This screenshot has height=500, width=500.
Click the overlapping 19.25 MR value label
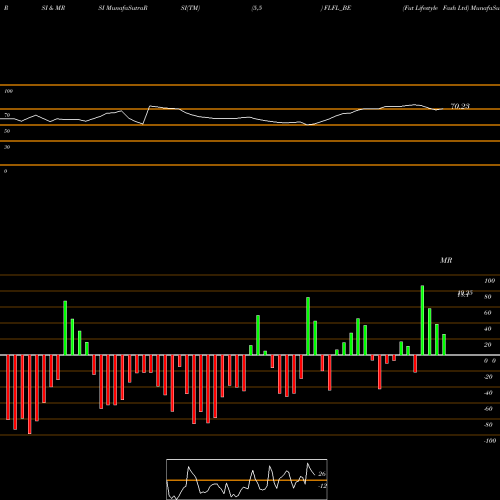coord(465,294)
